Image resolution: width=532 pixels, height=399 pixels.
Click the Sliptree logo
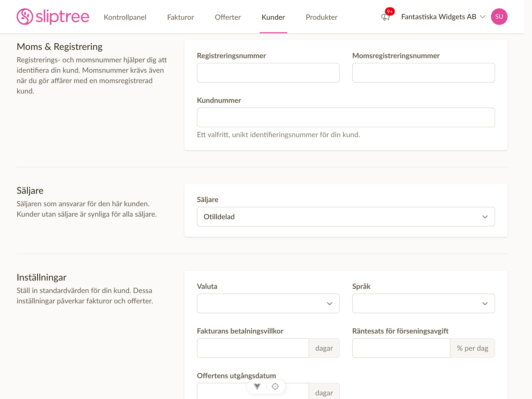53,17
